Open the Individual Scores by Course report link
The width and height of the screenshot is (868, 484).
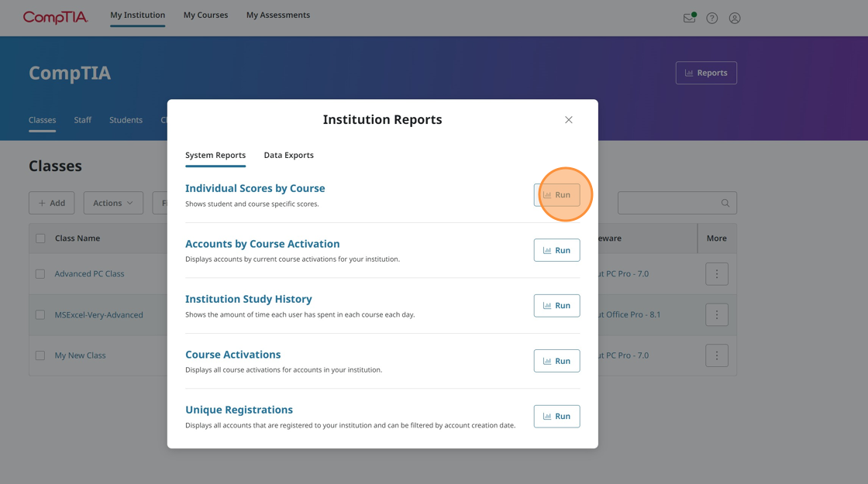[x=255, y=187]
